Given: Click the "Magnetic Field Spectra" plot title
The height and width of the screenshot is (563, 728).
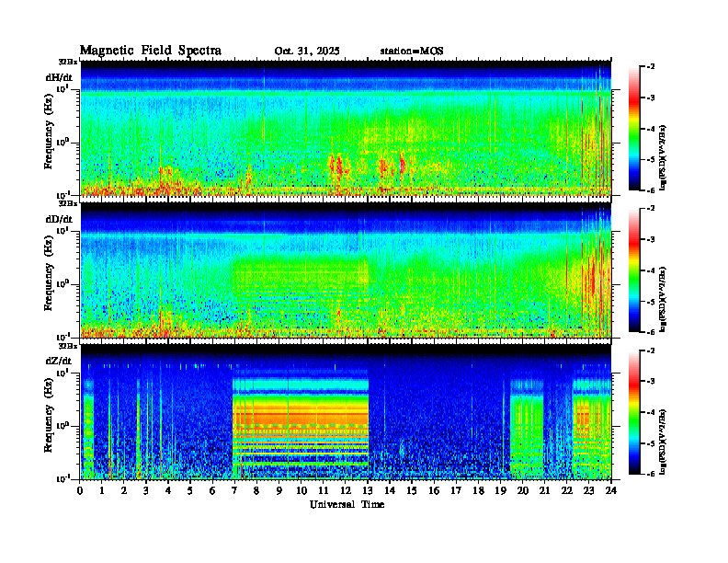Looking at the screenshot, I should (x=151, y=51).
